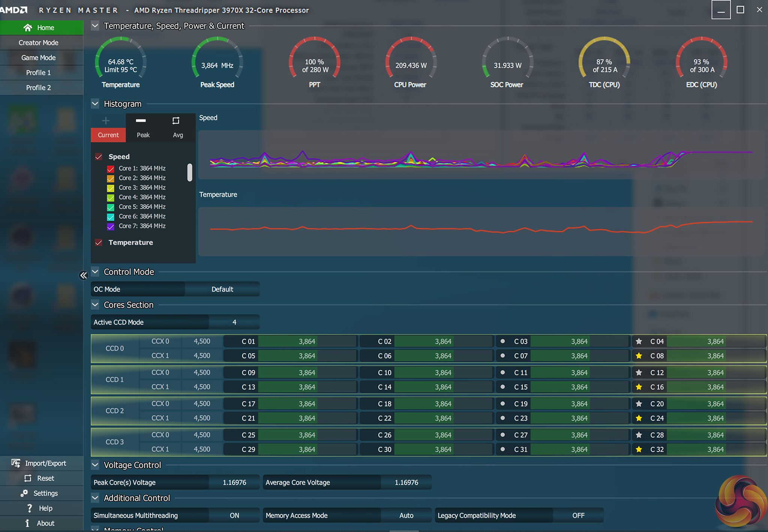Collapse the Histogram section
This screenshot has height=532, width=768.
tap(95, 104)
